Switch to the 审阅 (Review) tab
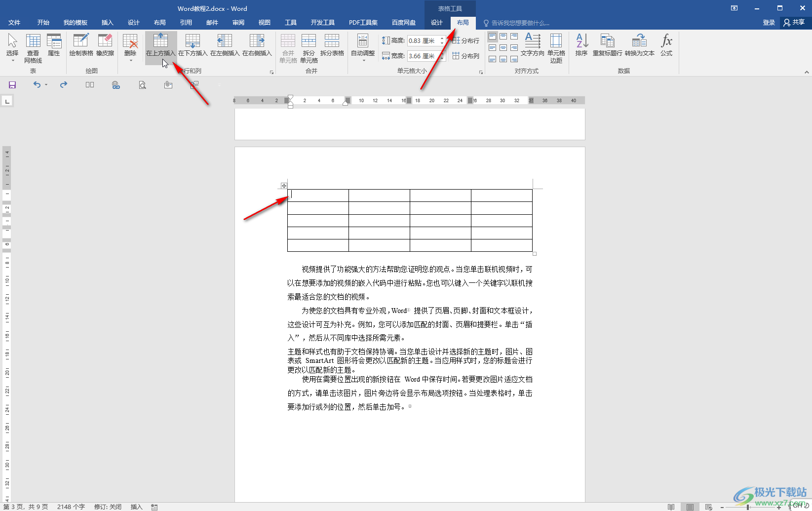Screen dimensions: 812x511 tap(238, 23)
